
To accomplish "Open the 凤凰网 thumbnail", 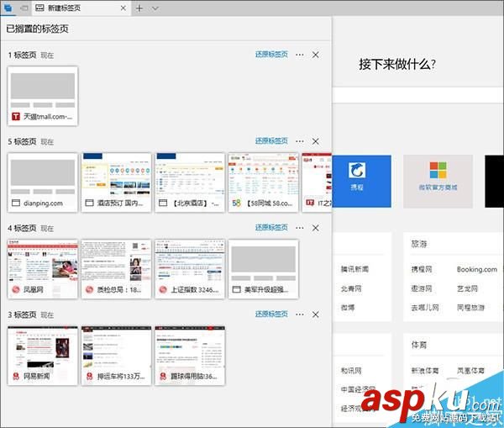I will [43, 269].
